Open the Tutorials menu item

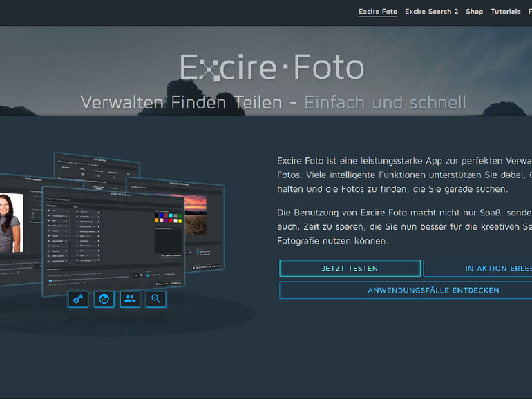coord(506,12)
